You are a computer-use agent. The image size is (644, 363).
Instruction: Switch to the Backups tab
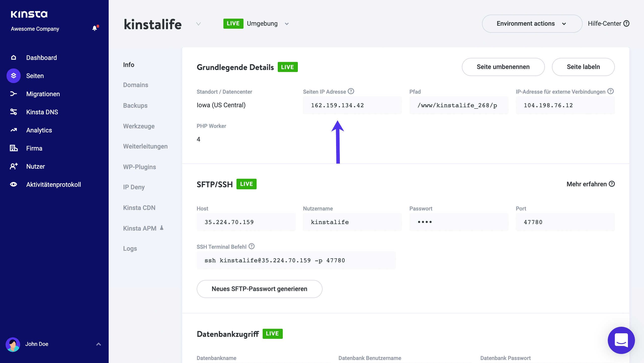tap(135, 106)
